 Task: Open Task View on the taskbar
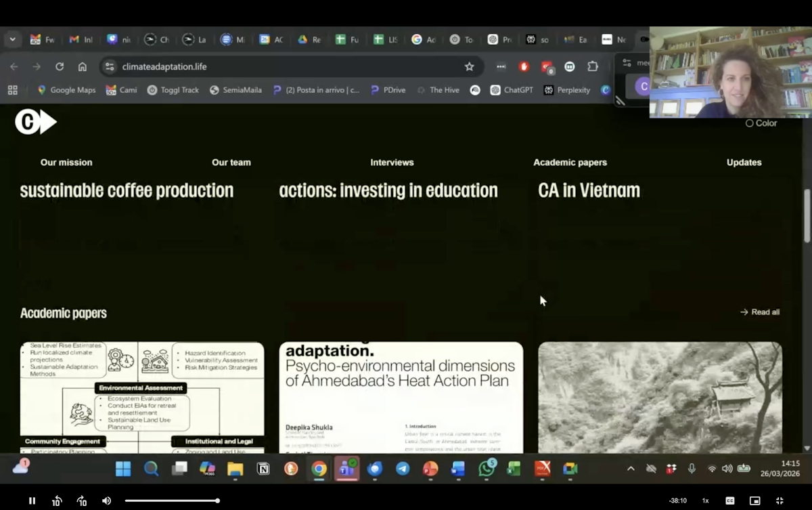pos(179,469)
